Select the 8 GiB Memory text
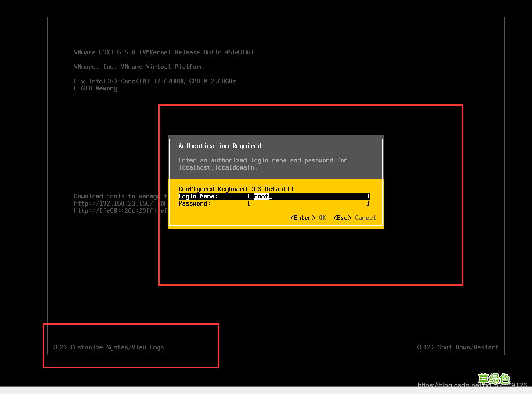Viewport: 532px width, 394px height. tap(96, 88)
